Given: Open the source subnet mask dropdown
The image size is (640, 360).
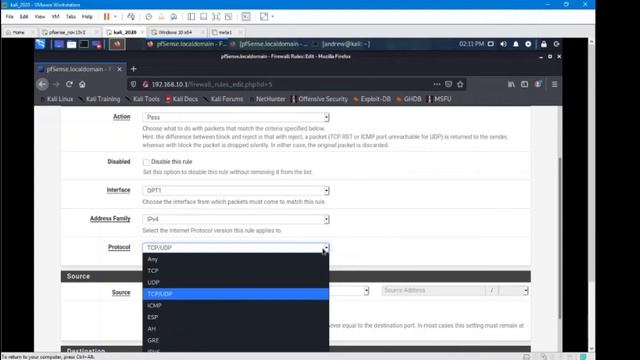Looking at the screenshot, I should point(513,291).
